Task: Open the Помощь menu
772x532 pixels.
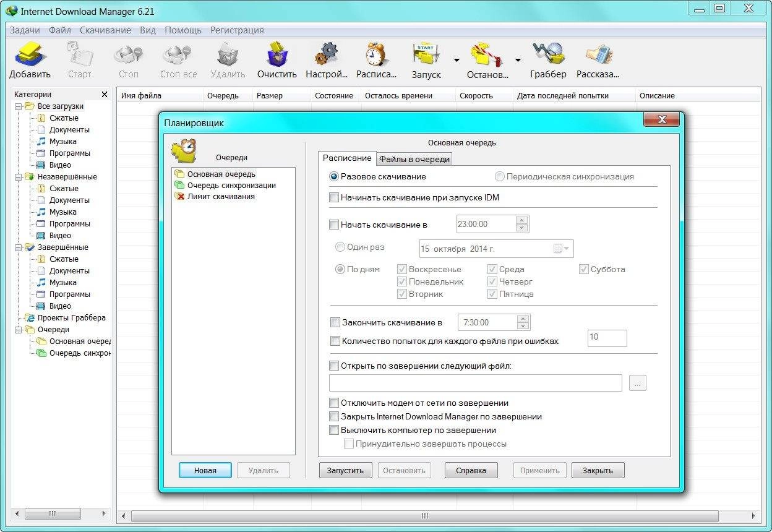Action: click(183, 30)
